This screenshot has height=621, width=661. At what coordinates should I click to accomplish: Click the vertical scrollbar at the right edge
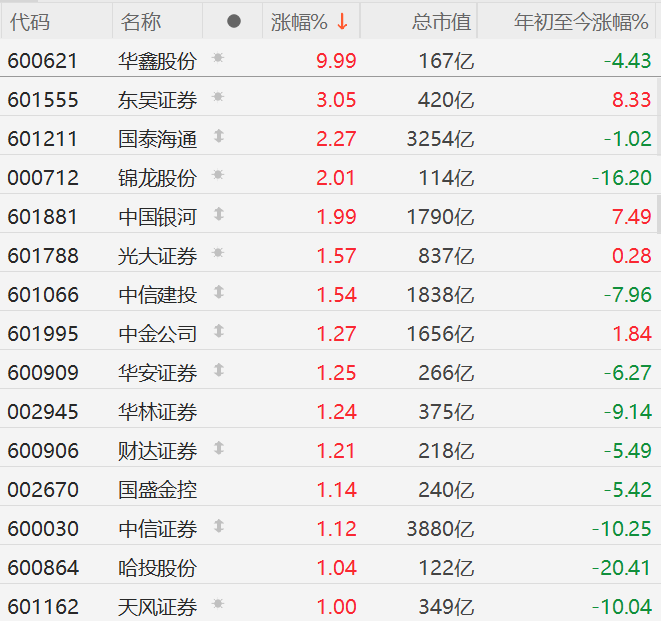coord(658,155)
